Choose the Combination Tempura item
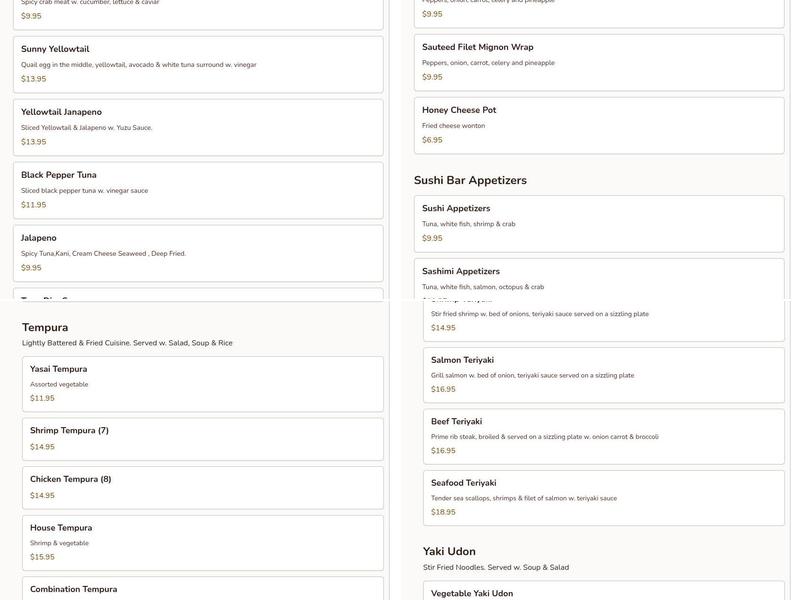Viewport: 800px width, 600px height. click(203, 589)
